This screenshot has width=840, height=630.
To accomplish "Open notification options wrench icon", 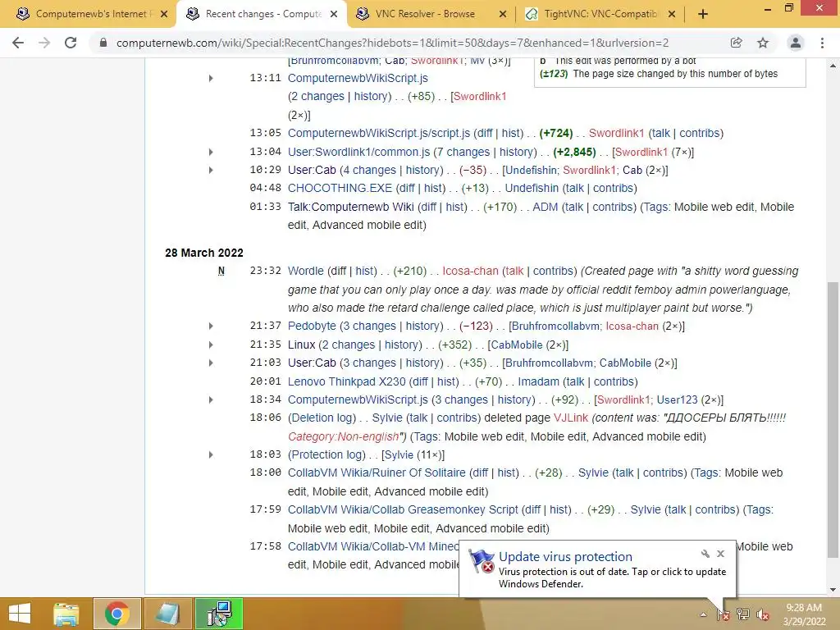I will pos(705,554).
